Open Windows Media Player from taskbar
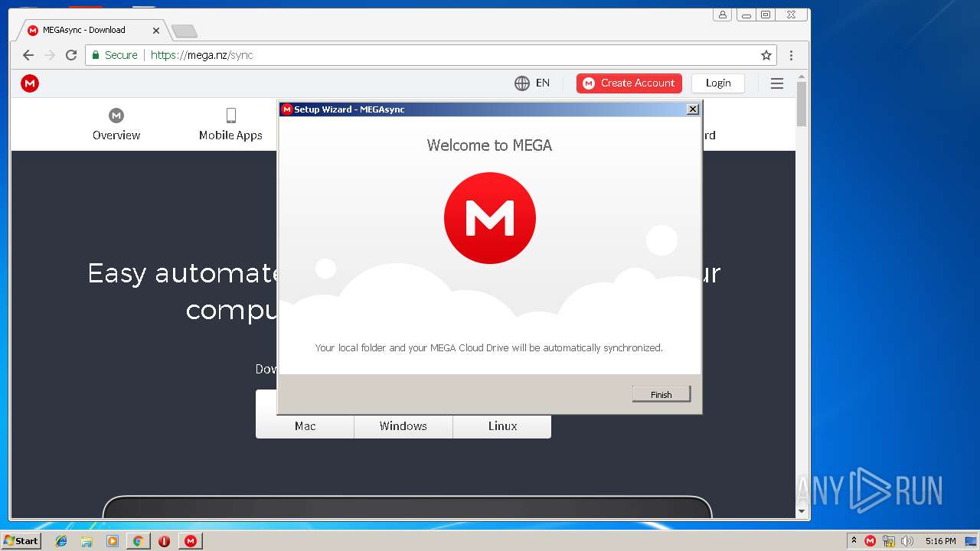This screenshot has height=551, width=980. (113, 541)
